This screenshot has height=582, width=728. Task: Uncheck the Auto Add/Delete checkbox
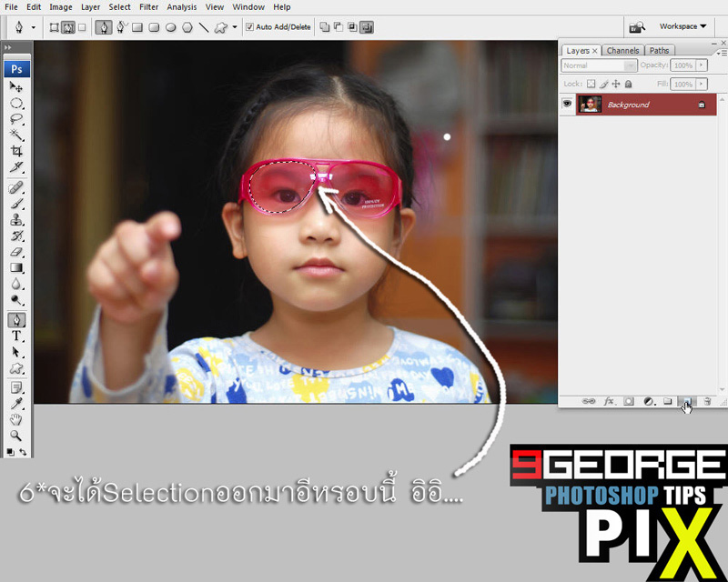[x=250, y=27]
